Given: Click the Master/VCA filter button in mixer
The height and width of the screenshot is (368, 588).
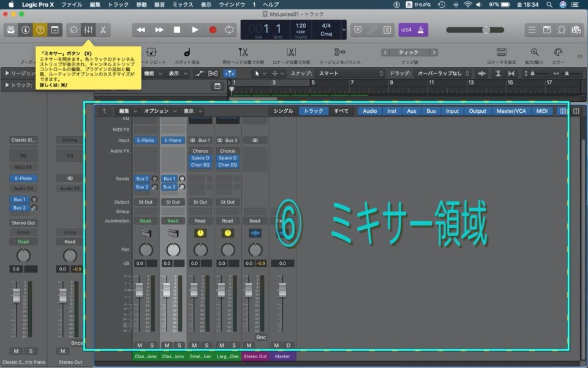Looking at the screenshot, I should [x=511, y=111].
